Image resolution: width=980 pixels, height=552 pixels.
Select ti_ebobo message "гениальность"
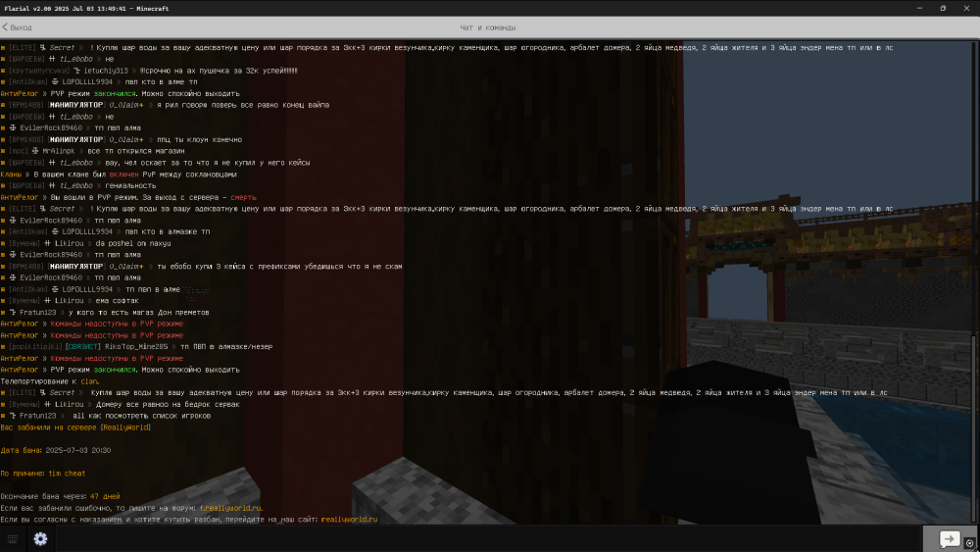click(78, 185)
